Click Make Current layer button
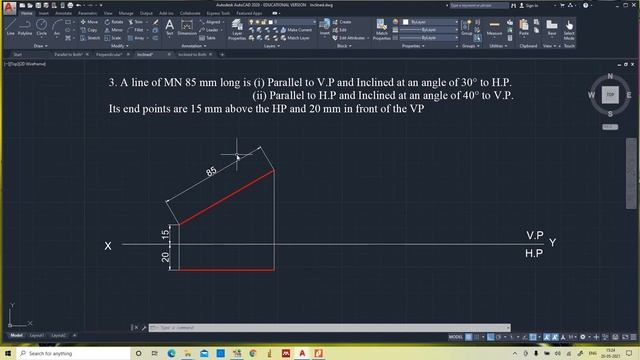This screenshot has height=360, width=640. [x=296, y=30]
